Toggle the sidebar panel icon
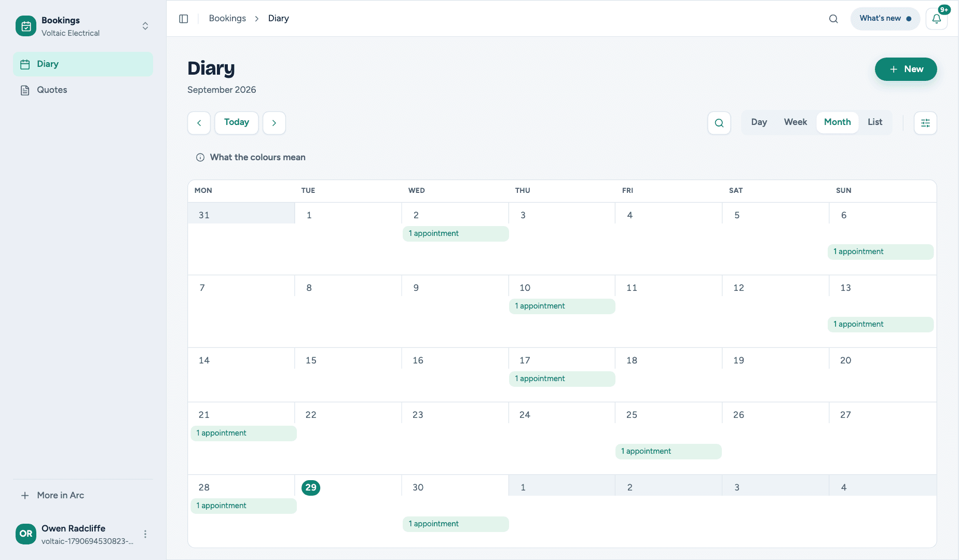Screen dimensions: 959x560 pyautogui.click(x=184, y=19)
